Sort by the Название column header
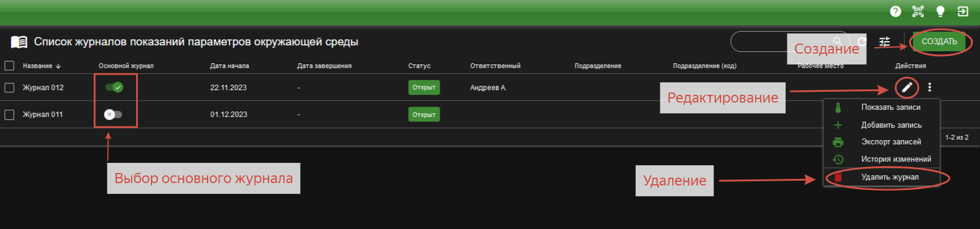 [x=38, y=66]
